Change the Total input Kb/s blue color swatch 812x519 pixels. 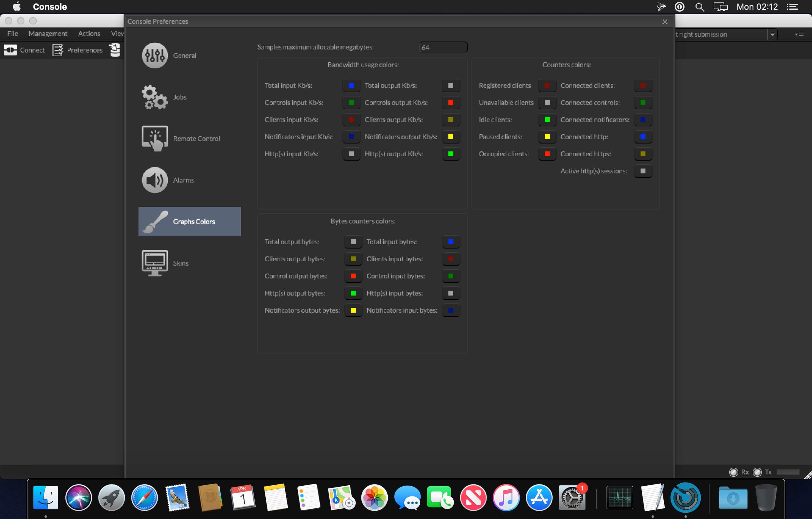(351, 85)
